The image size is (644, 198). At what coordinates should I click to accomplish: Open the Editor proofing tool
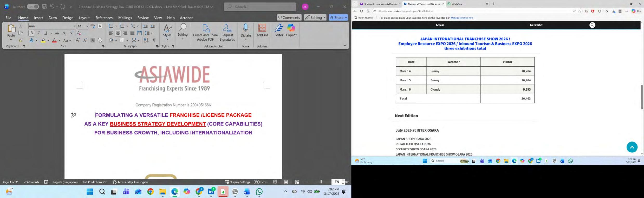[x=279, y=30]
